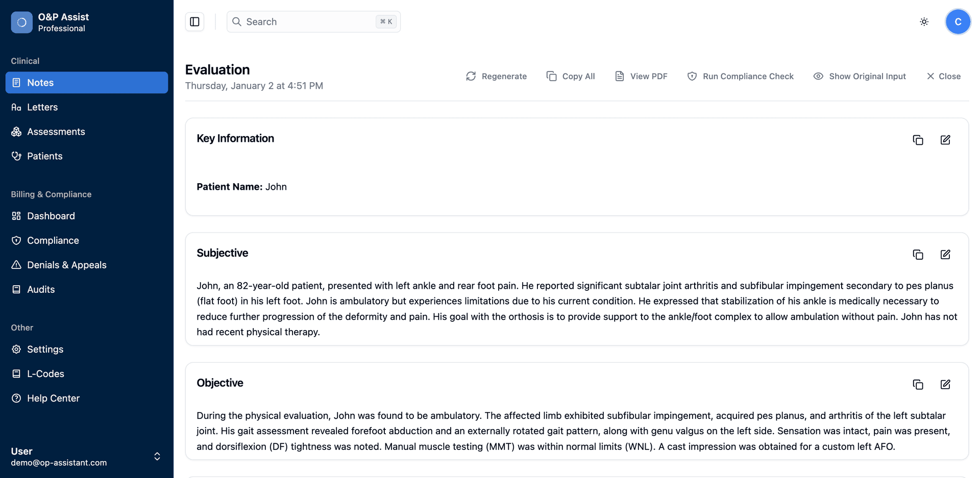Click the Settings gear icon

(x=16, y=349)
